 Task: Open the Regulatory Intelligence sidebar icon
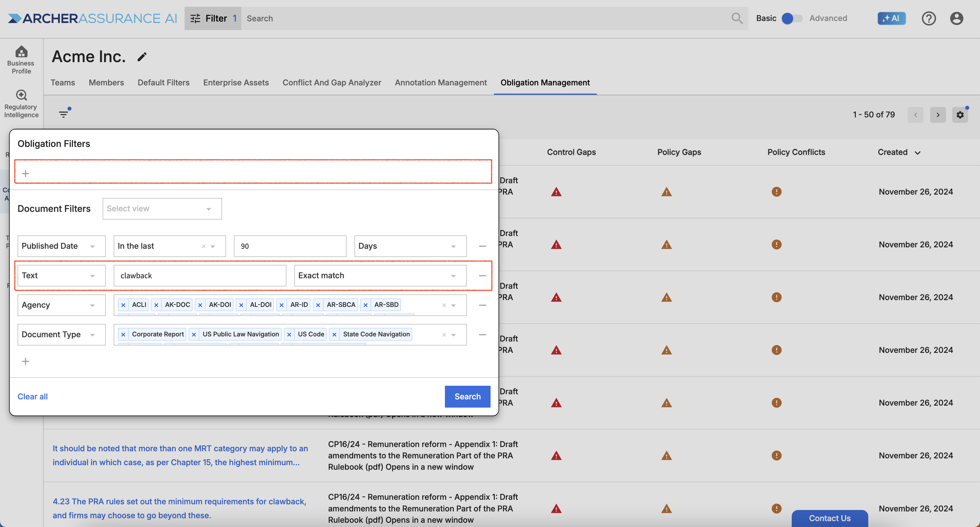click(x=21, y=104)
